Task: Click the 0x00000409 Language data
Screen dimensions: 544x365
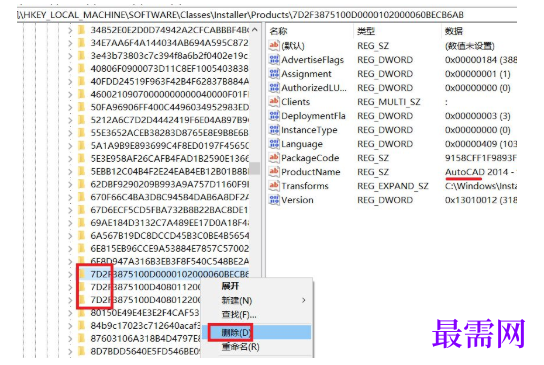Action: coord(481,144)
